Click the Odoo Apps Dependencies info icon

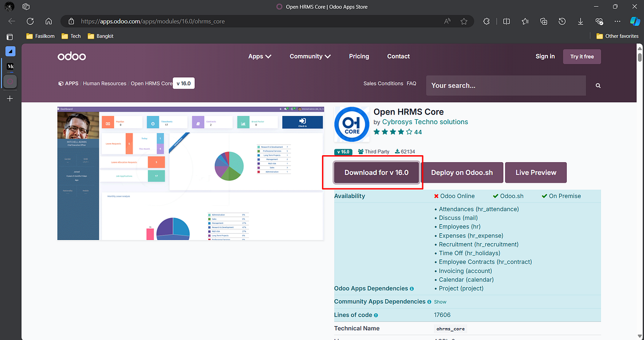tap(412, 289)
